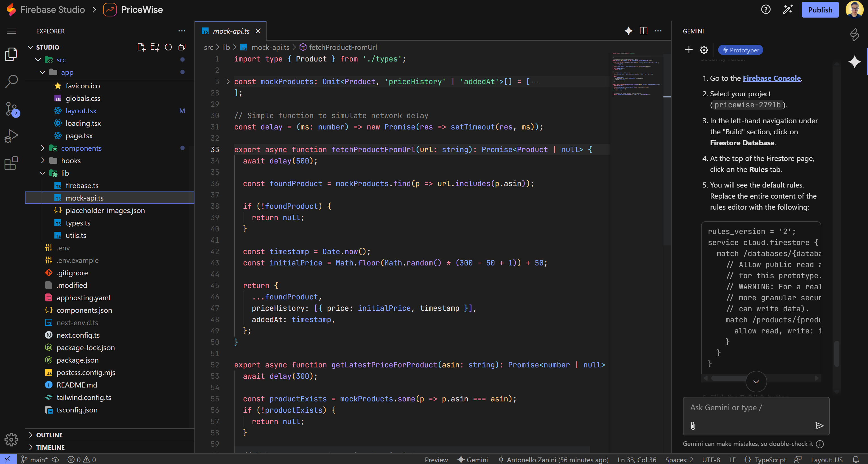Screen dimensions: 868x464
Task: Open the Extensions panel
Action: click(x=11, y=163)
